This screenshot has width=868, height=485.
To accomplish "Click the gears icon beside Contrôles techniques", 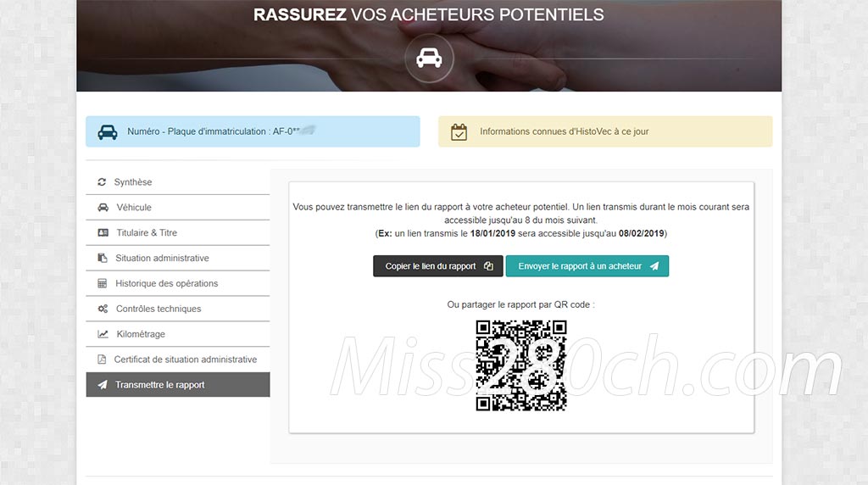I will point(103,309).
